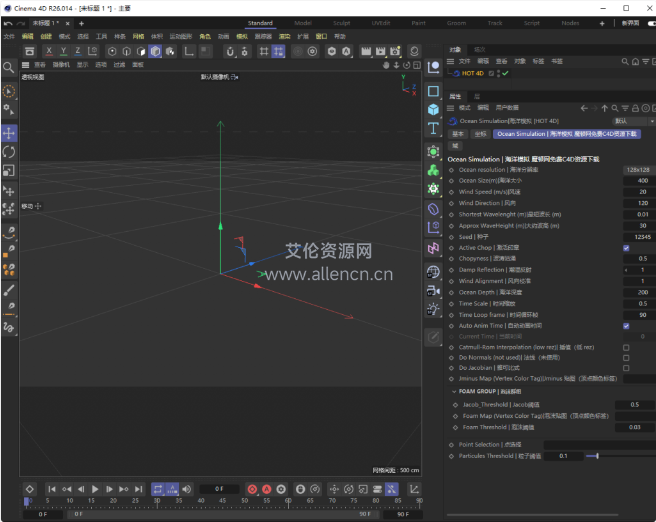Switch to the Groom layout tab
Image resolution: width=656 pixels, height=522 pixels.
tap(456, 23)
